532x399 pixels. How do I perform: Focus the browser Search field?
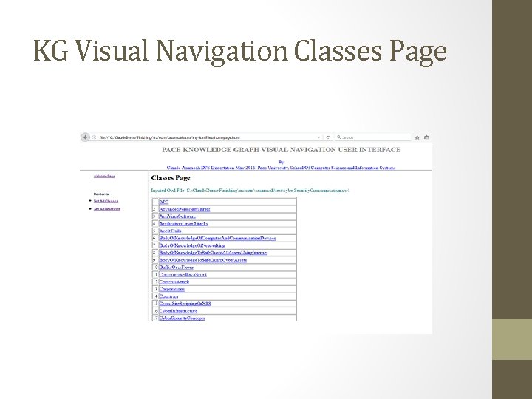373,137
